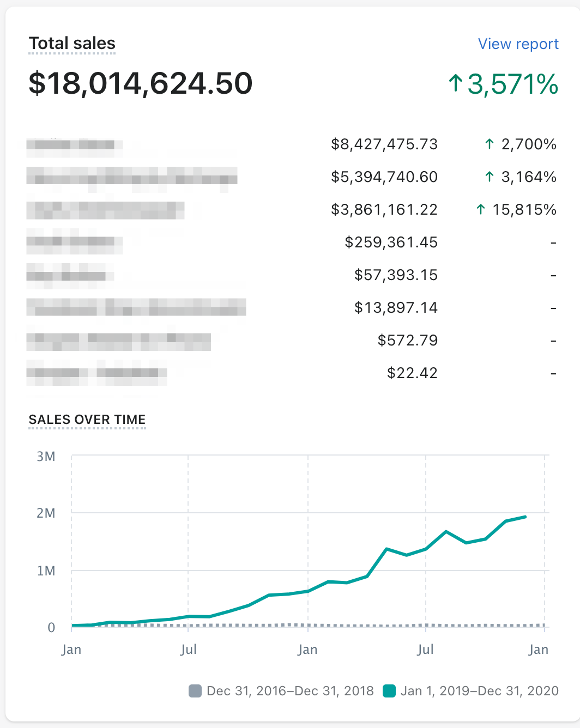The image size is (580, 728).
Task: Select the gray 2016–2018 legend swatch
Action: point(195,691)
